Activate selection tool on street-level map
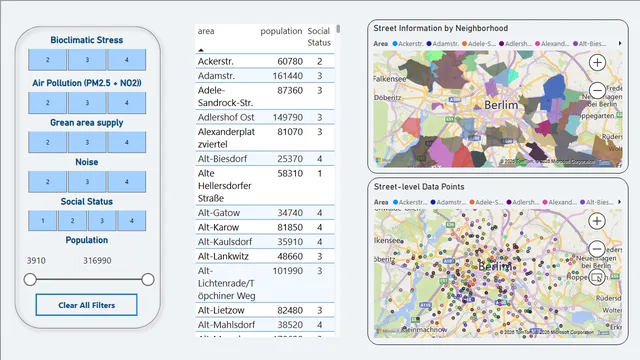The height and width of the screenshot is (360, 640). [597, 277]
